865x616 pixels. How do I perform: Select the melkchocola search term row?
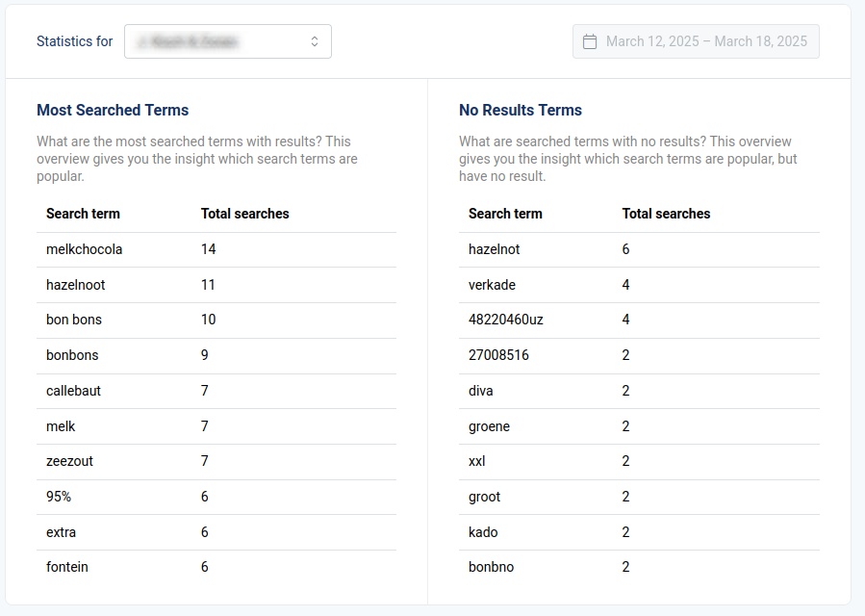(85, 249)
